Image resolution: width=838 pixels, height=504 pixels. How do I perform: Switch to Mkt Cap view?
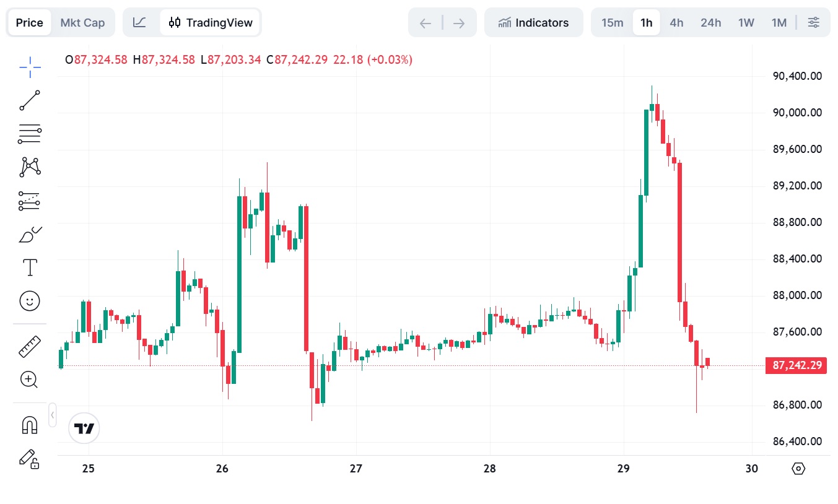point(82,23)
